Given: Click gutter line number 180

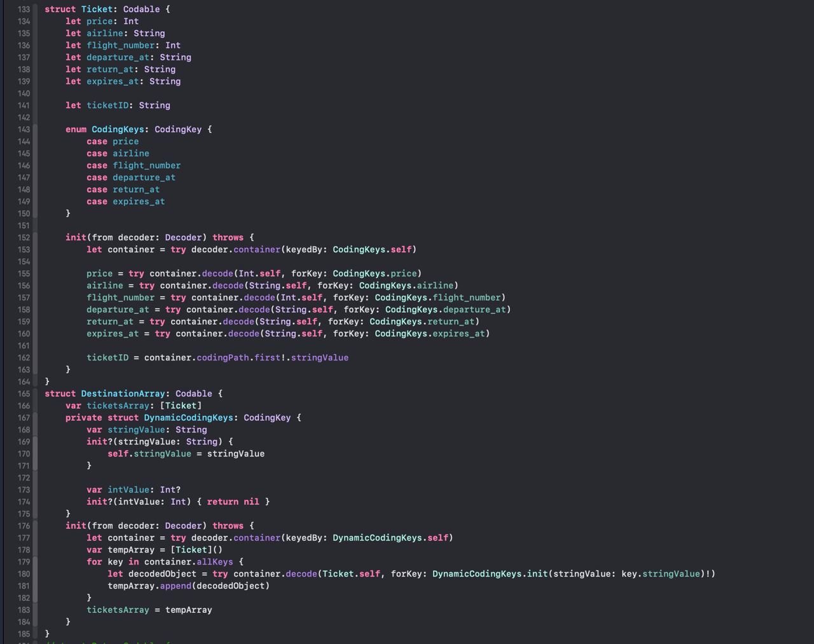Looking at the screenshot, I should pyautogui.click(x=24, y=574).
